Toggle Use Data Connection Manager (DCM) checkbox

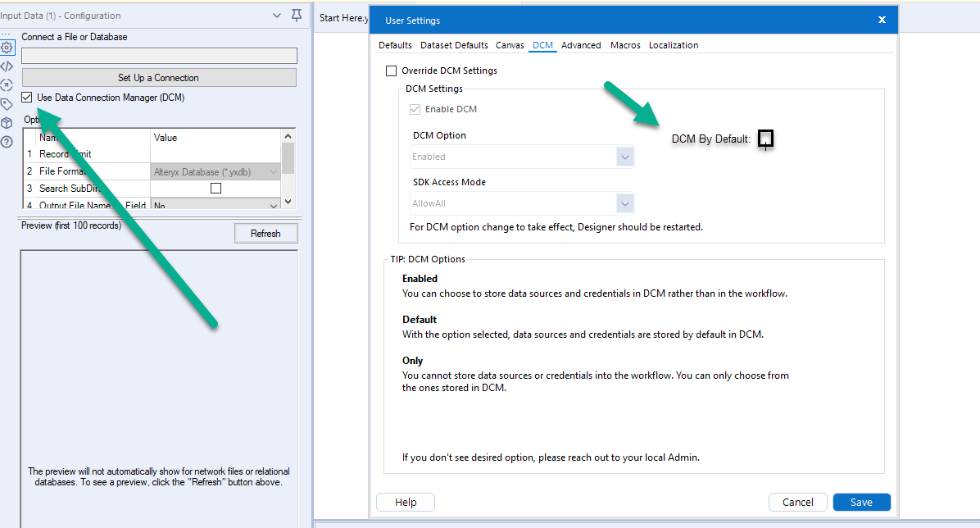pos(27,97)
